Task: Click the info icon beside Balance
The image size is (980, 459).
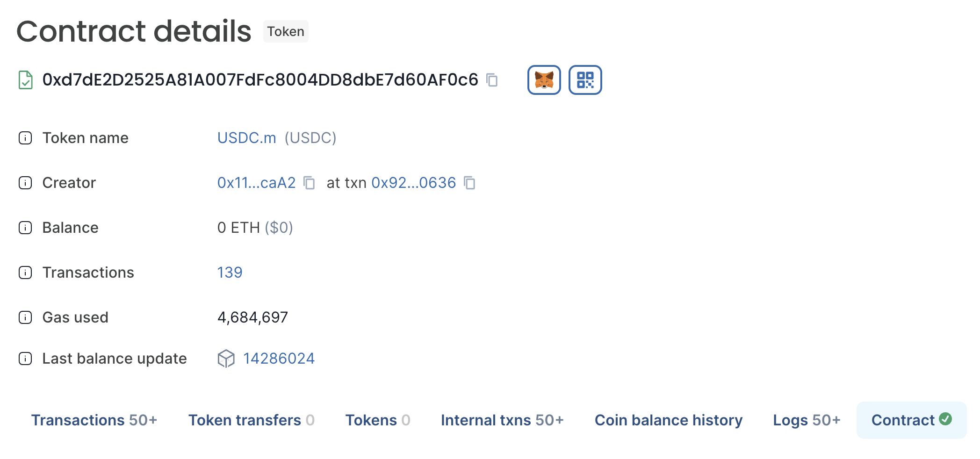Action: [24, 228]
